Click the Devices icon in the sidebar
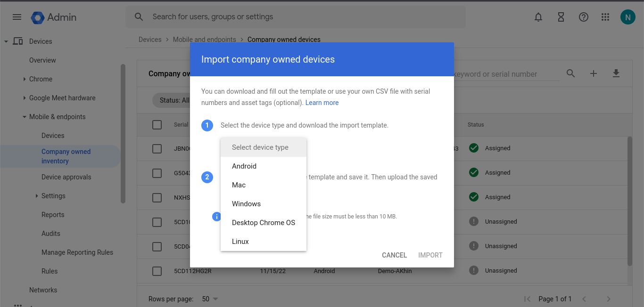644x307 pixels. (18, 41)
